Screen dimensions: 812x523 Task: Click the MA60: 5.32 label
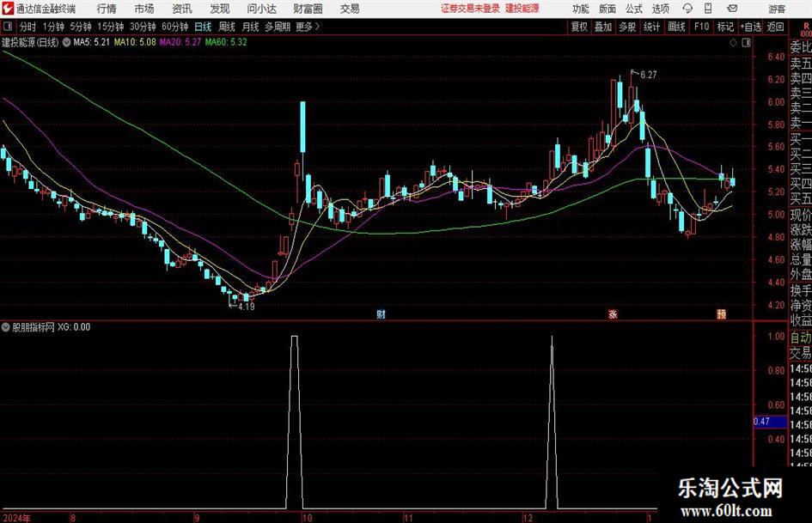226,42
